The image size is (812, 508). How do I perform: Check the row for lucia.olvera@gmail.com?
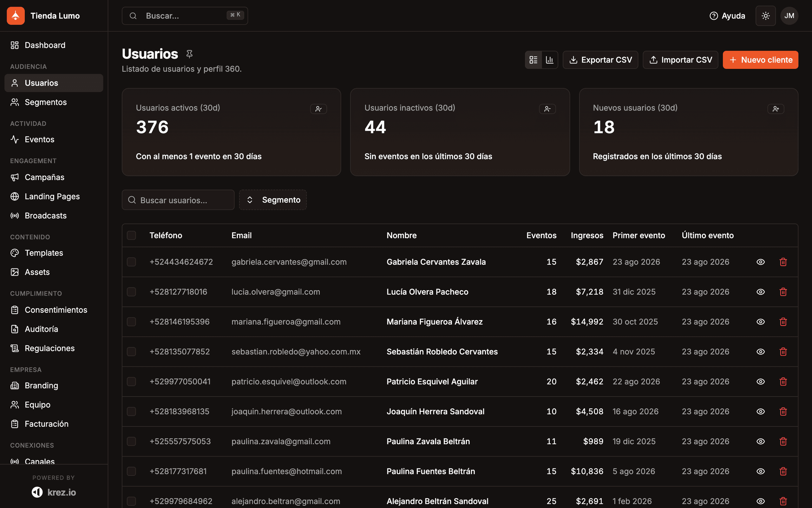[x=131, y=292]
